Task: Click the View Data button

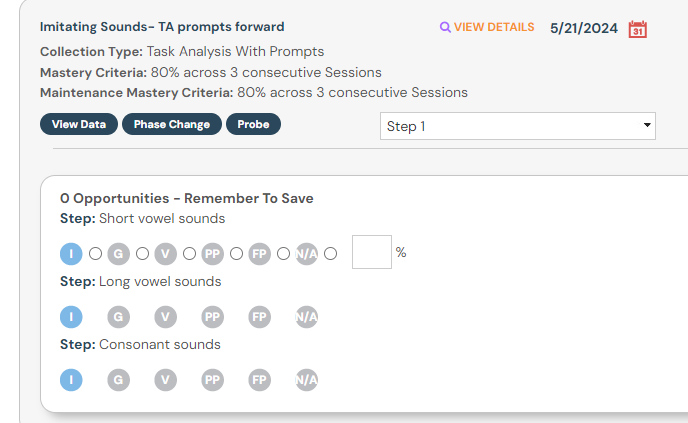Action: tap(79, 124)
